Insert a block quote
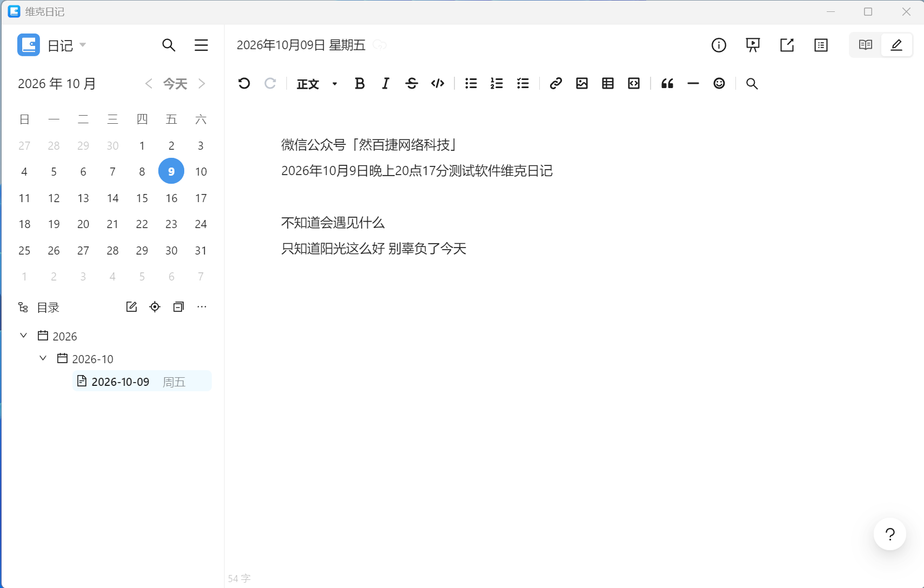 pyautogui.click(x=667, y=83)
